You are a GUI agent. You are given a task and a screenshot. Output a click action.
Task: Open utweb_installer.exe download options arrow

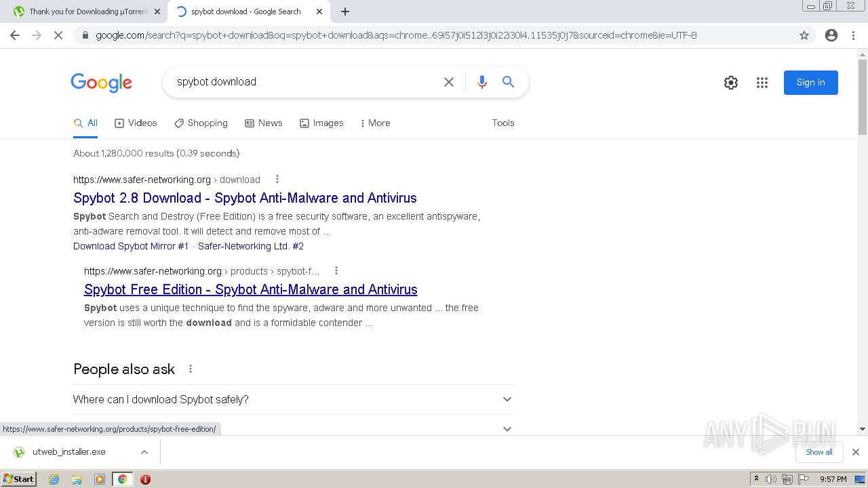[x=144, y=452]
